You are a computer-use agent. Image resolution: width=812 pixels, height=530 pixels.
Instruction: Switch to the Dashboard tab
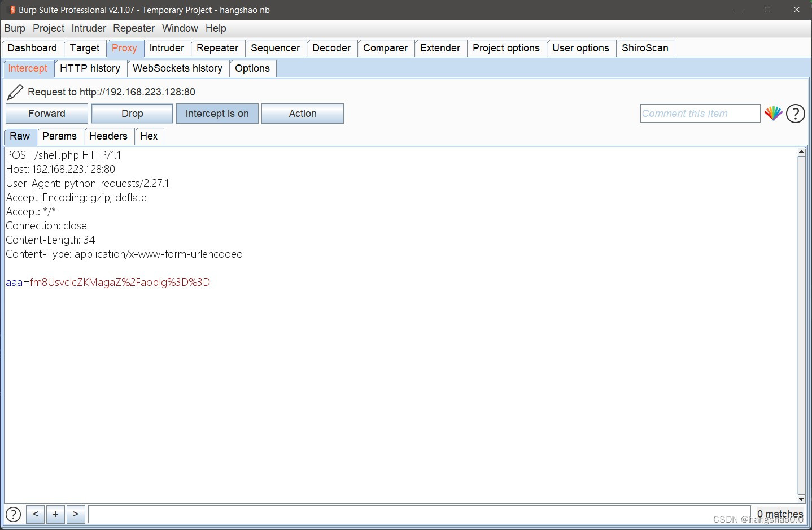coord(32,48)
